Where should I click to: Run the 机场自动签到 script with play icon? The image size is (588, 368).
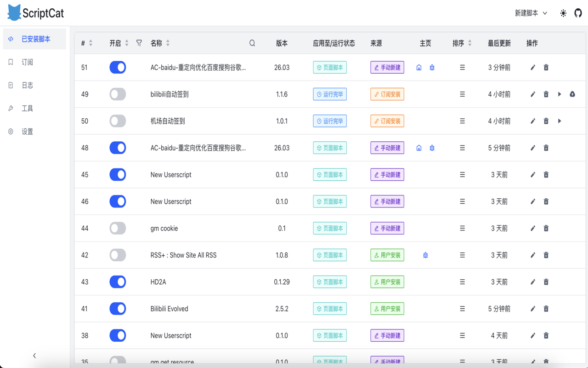click(x=559, y=121)
